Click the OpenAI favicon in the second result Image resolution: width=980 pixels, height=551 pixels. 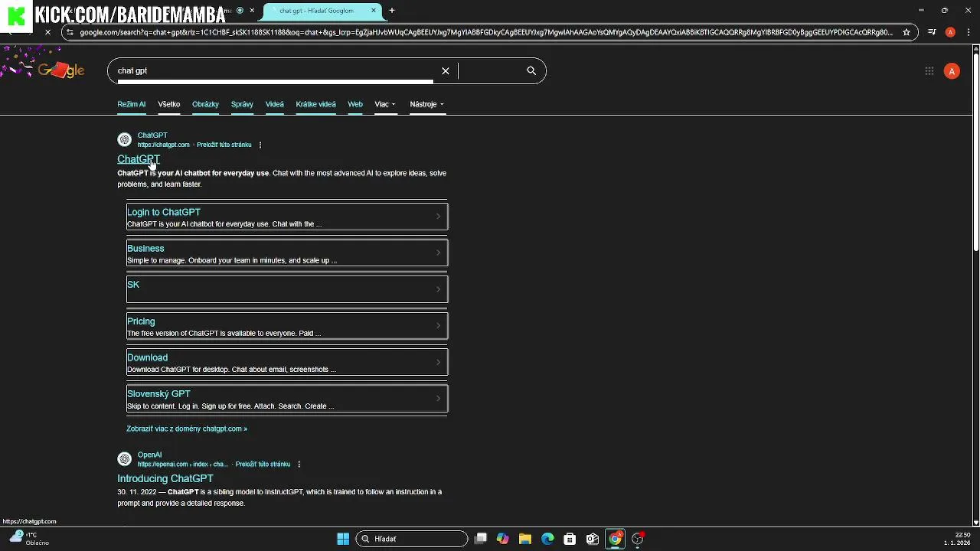[124, 459]
